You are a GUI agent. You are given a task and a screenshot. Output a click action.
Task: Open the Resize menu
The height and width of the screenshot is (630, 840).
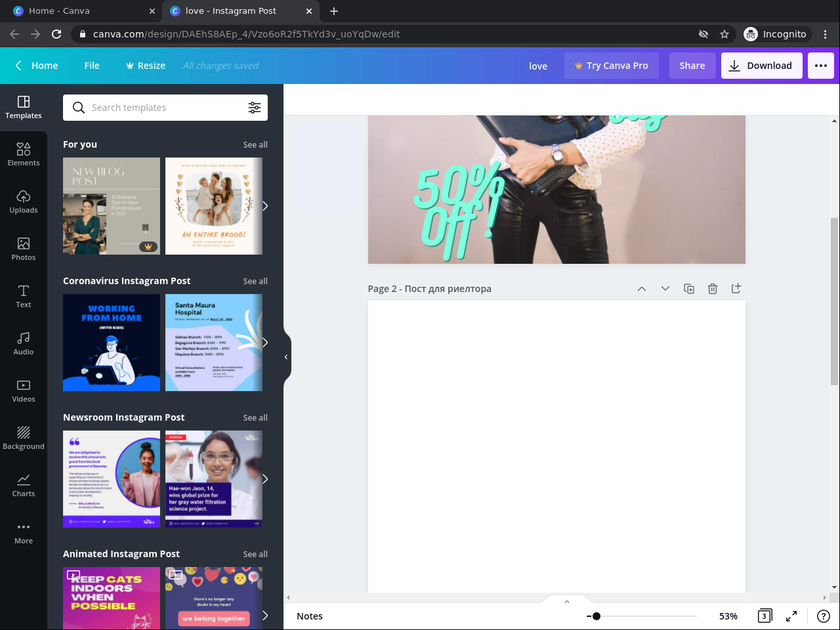pyautogui.click(x=146, y=66)
